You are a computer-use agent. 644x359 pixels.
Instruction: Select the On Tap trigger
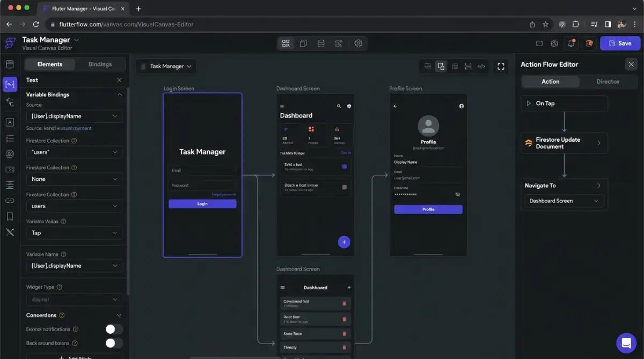pos(564,103)
